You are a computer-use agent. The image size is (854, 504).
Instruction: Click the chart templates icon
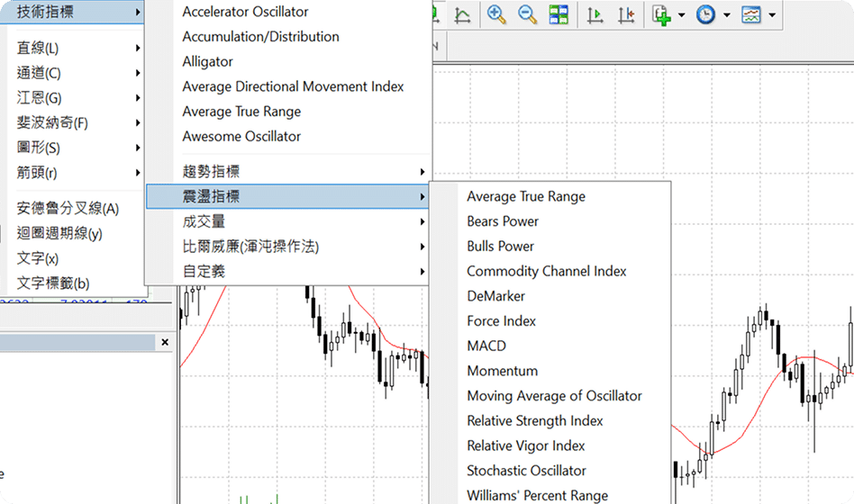tap(751, 14)
